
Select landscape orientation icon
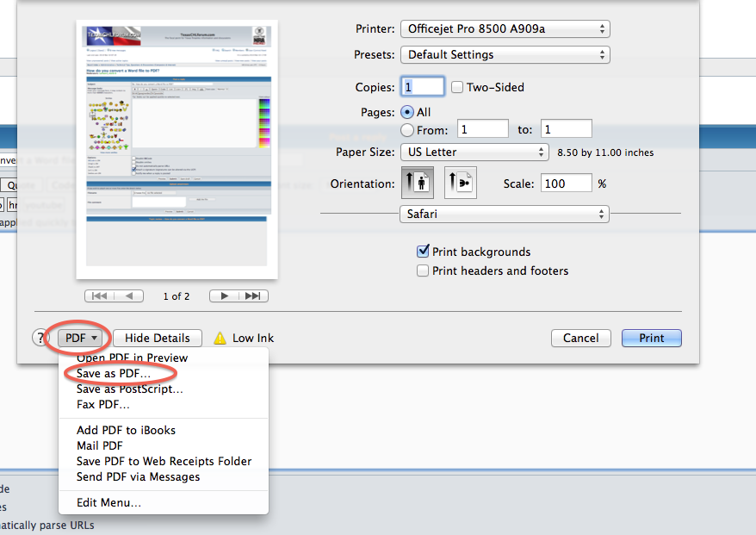460,183
